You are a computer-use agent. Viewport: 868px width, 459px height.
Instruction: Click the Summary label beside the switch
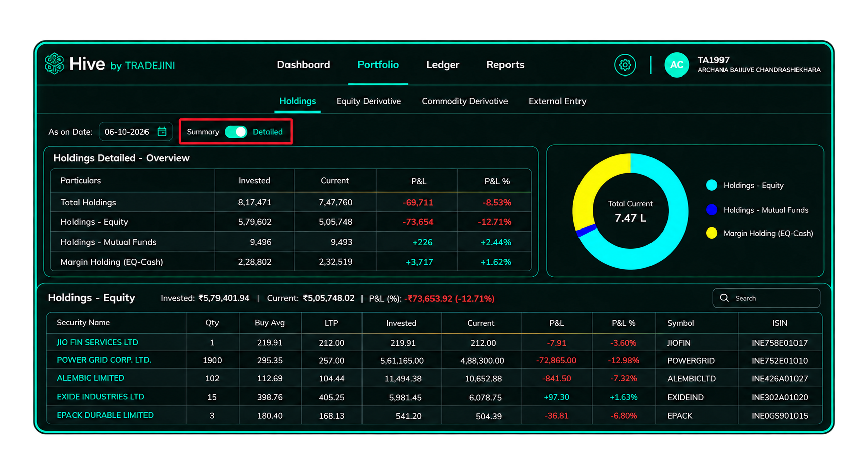pyautogui.click(x=203, y=132)
